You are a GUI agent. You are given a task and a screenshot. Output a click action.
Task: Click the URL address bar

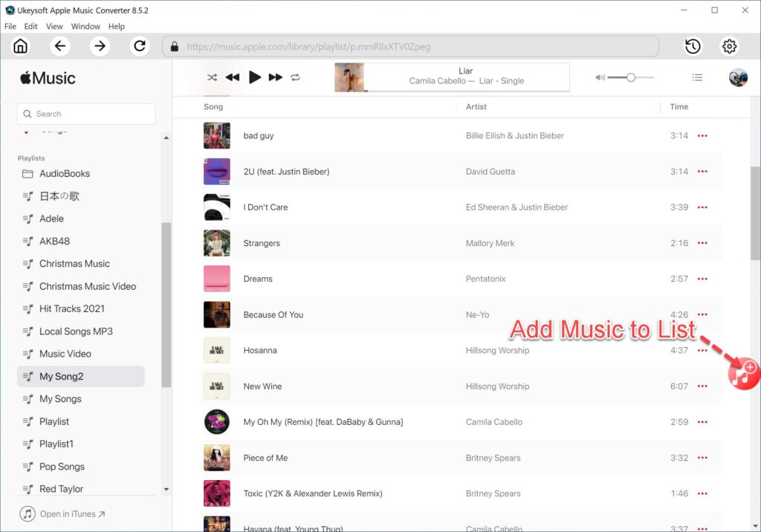tap(410, 47)
